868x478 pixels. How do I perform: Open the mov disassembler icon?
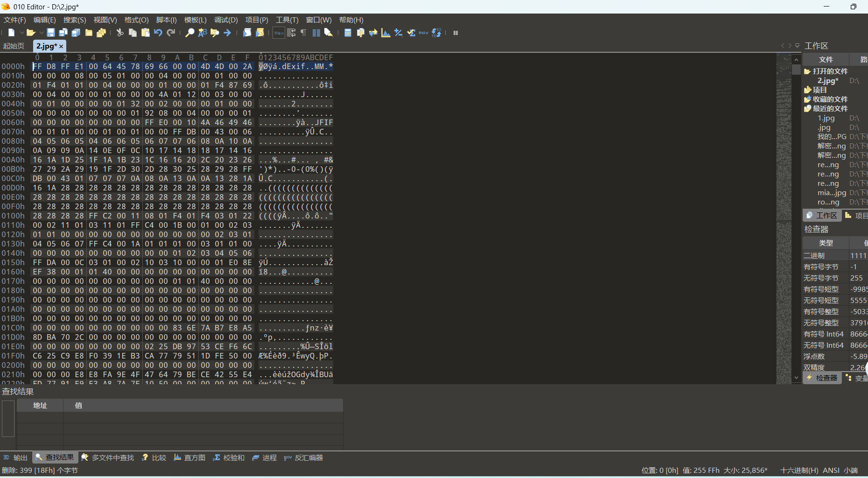point(423,33)
